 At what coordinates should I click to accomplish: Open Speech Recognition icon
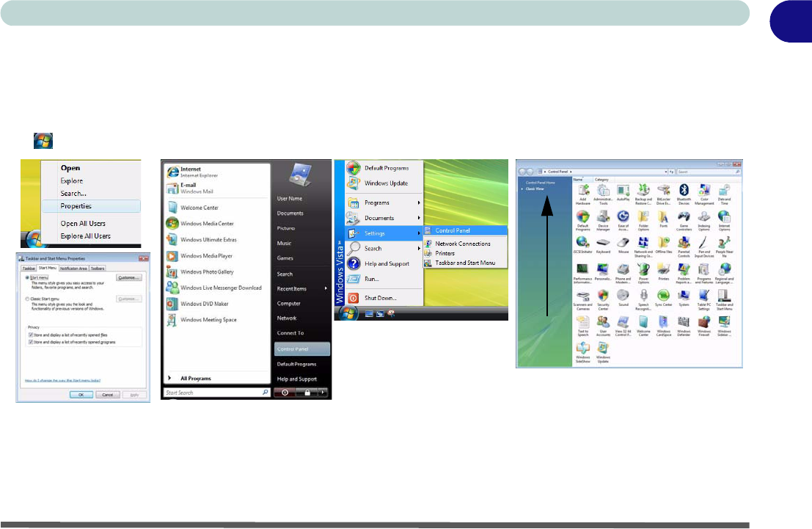[643, 300]
